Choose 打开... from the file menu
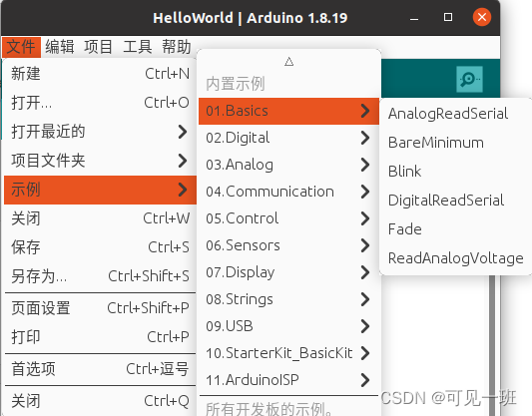Screen dimensions: 532x416 tap(100, 103)
